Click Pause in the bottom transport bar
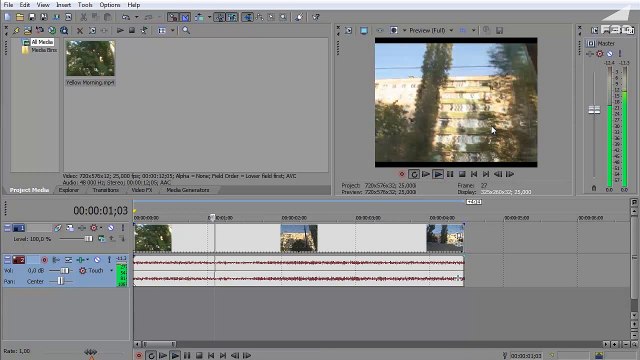The height and width of the screenshot is (360, 640). pyautogui.click(x=187, y=356)
